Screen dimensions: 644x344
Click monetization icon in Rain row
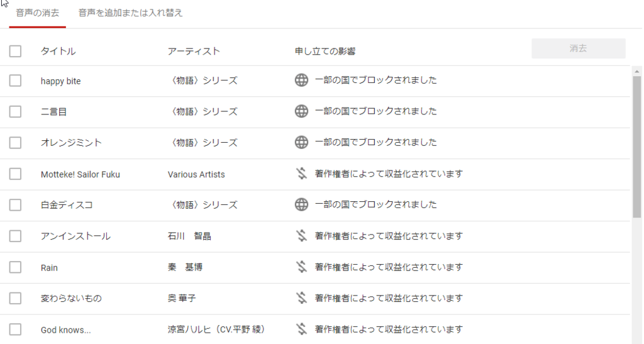[x=301, y=267]
